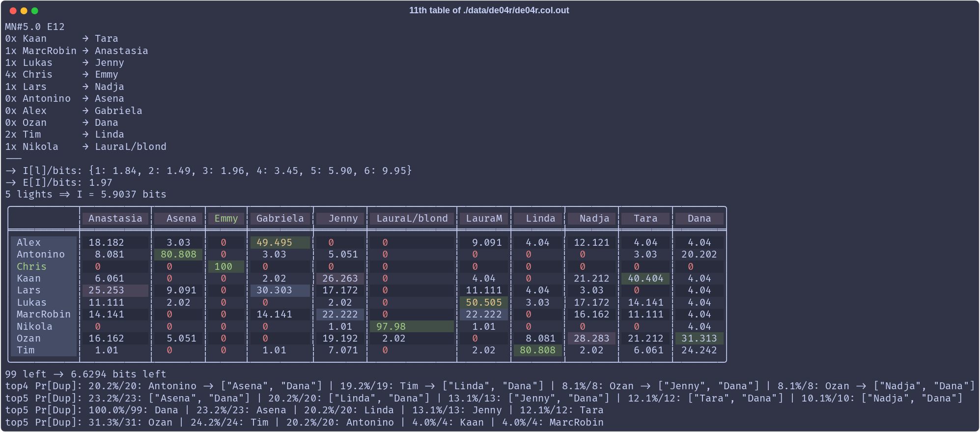Click the '1x Lukas → Jenny' pairing line

[65, 62]
